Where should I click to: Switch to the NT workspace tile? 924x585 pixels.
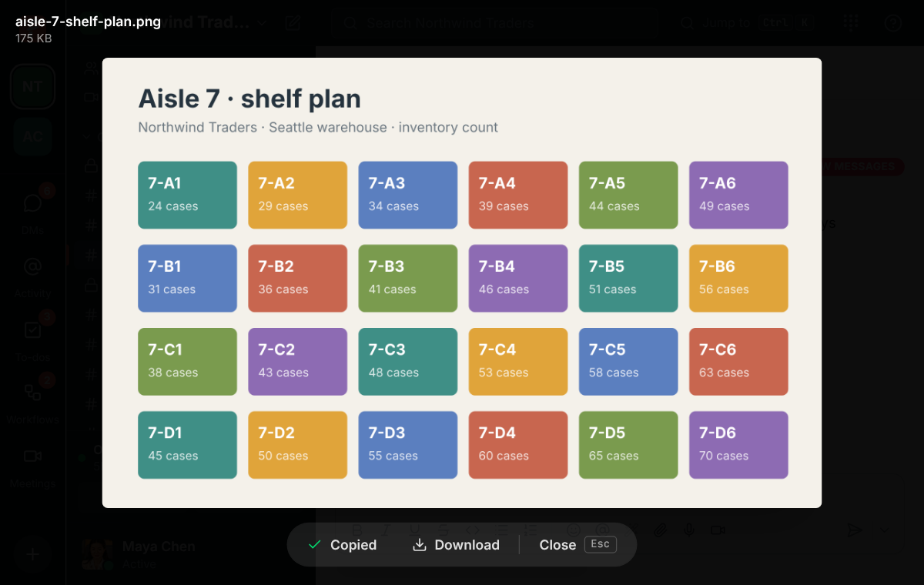tap(32, 86)
